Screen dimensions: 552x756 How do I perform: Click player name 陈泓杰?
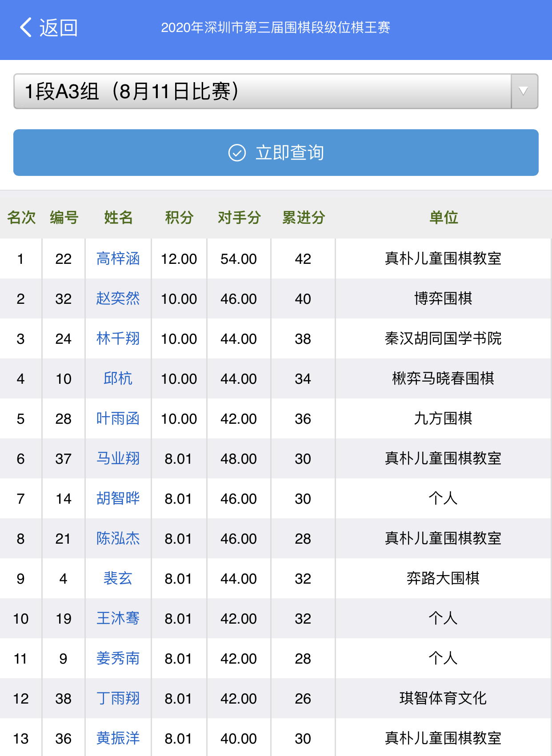click(118, 538)
